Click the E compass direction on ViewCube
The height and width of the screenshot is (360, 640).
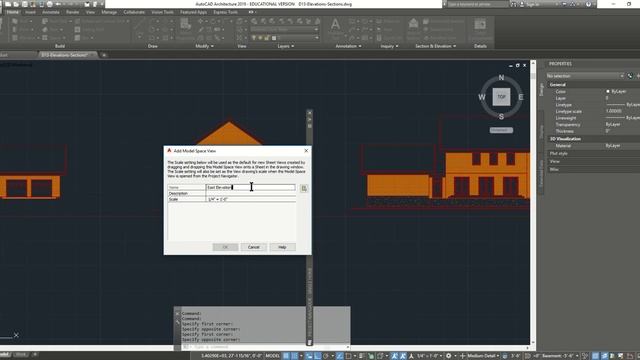click(521, 97)
